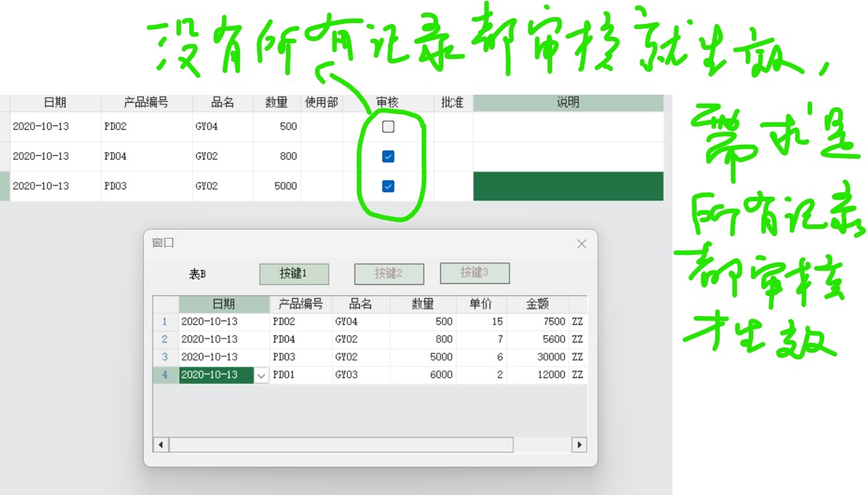The height and width of the screenshot is (495, 868).
Task: Select the dark green 说明 cell for PD03
Action: click(568, 186)
